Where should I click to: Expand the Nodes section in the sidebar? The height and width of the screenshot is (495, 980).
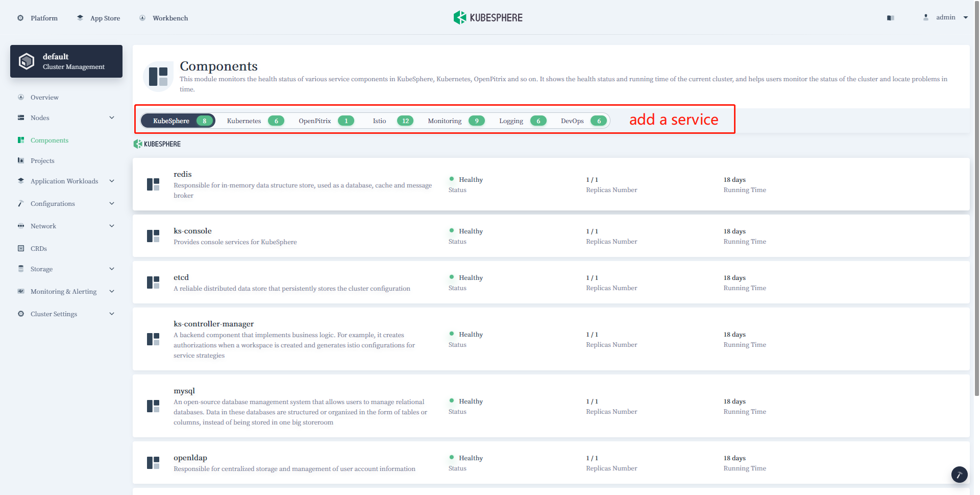tap(112, 117)
